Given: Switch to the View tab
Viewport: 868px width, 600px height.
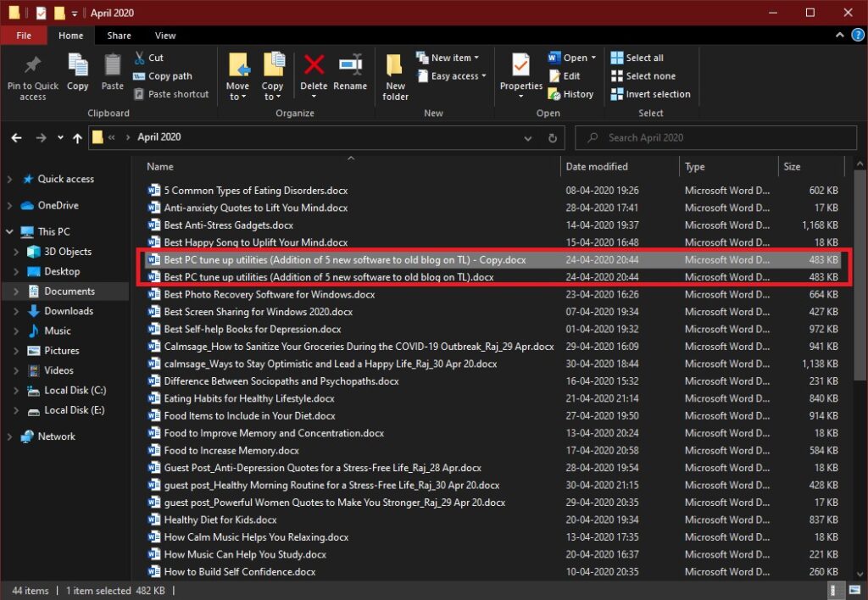Looking at the screenshot, I should (x=165, y=35).
